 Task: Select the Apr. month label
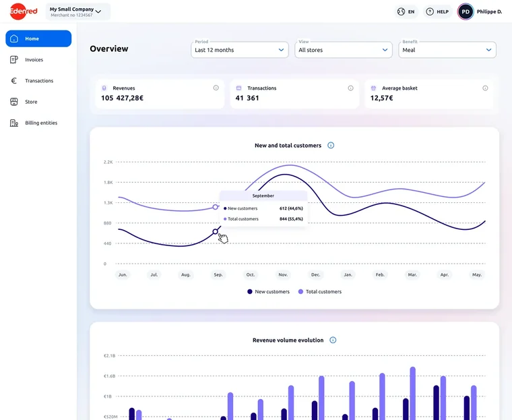(445, 275)
